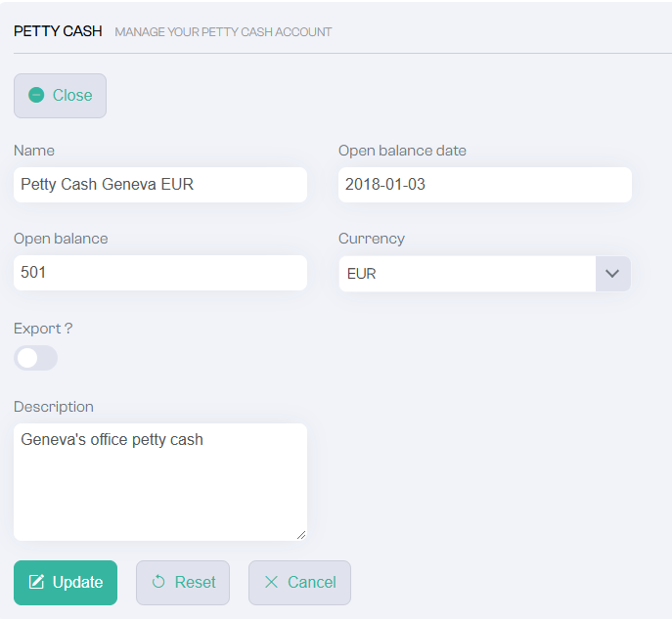Viewport: 672px width, 619px height.
Task: Click the Currency field label
Action: click(372, 239)
